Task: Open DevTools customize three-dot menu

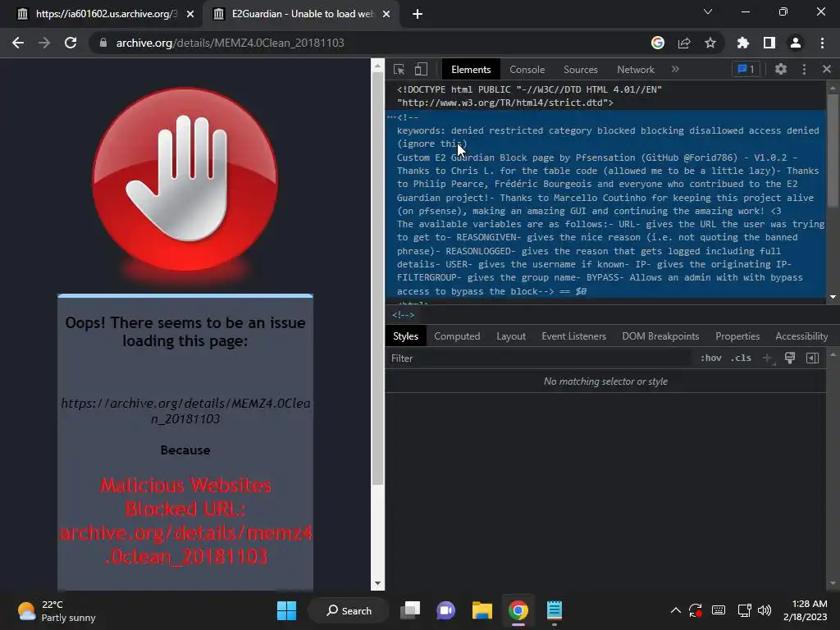Action: (804, 69)
